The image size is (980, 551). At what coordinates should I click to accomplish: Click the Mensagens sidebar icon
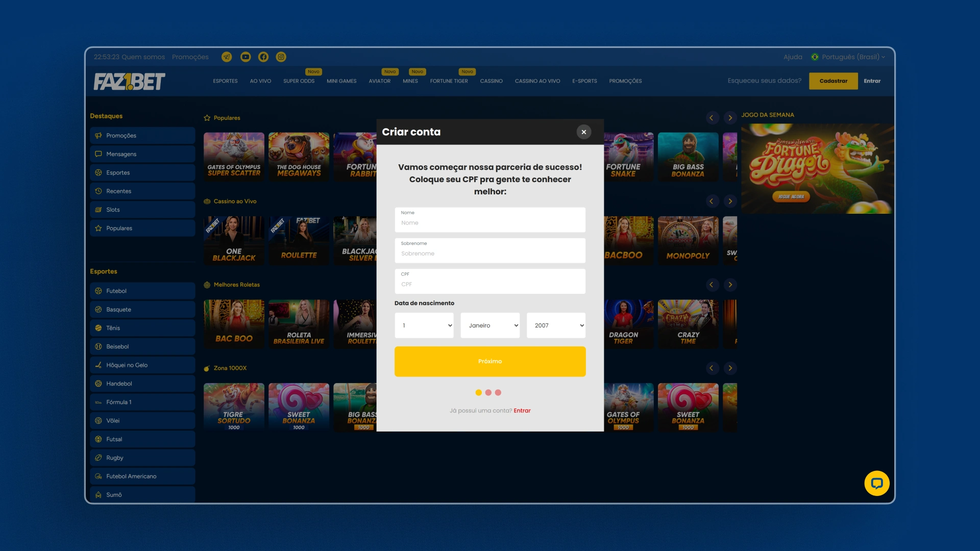pos(99,154)
